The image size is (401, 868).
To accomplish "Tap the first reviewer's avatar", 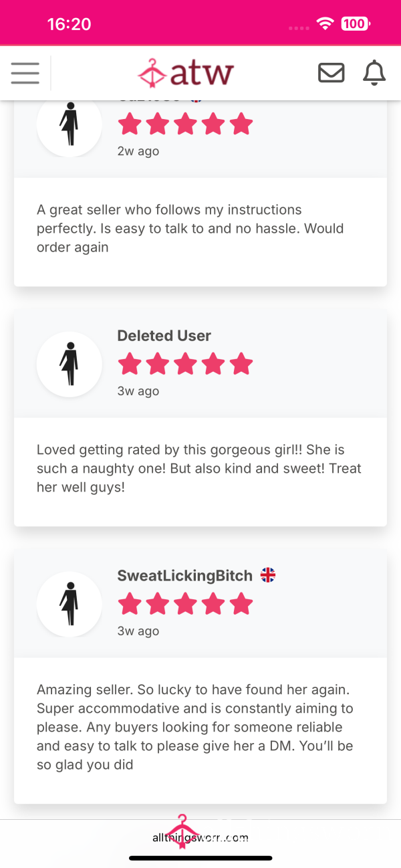I will 70,124.
